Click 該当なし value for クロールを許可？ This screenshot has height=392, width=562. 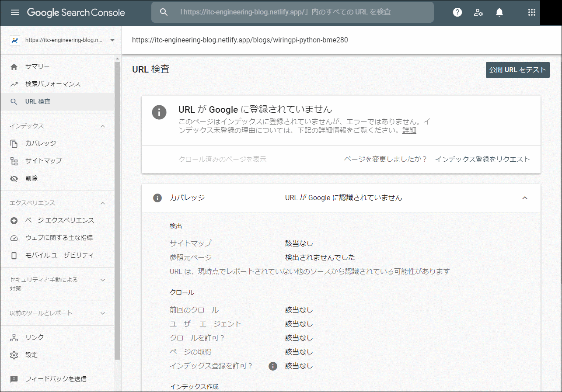[x=299, y=338]
